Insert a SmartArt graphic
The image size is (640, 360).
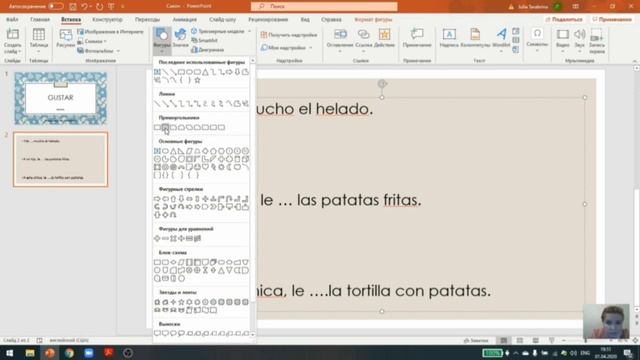204,40
